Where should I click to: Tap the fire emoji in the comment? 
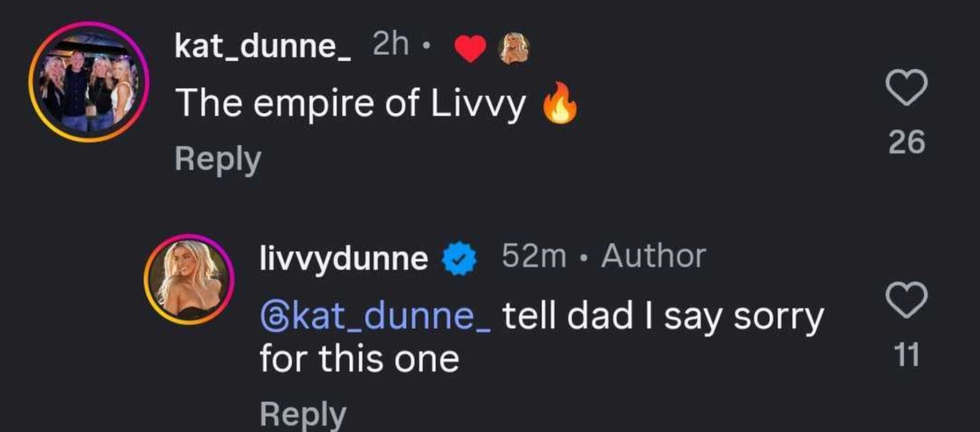[x=560, y=103]
